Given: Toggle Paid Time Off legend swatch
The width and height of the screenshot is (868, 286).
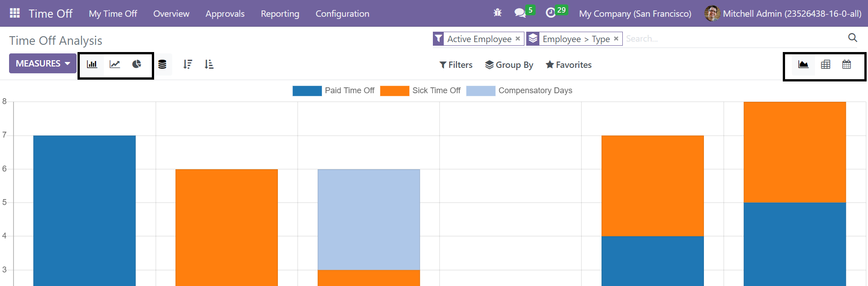Looking at the screenshot, I should (x=307, y=91).
